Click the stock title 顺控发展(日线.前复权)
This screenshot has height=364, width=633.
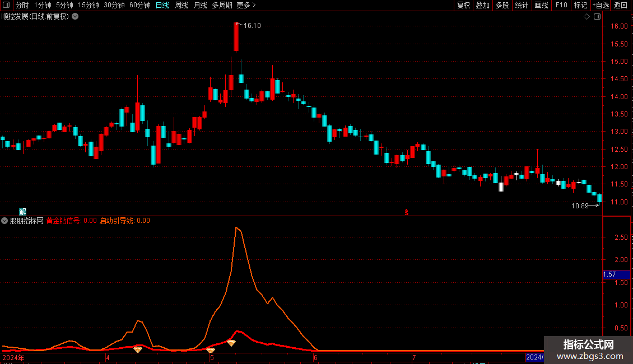tap(35, 17)
